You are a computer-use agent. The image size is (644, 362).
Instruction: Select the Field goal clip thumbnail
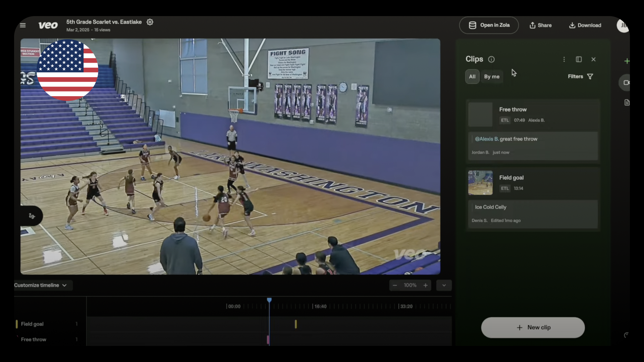[480, 183]
